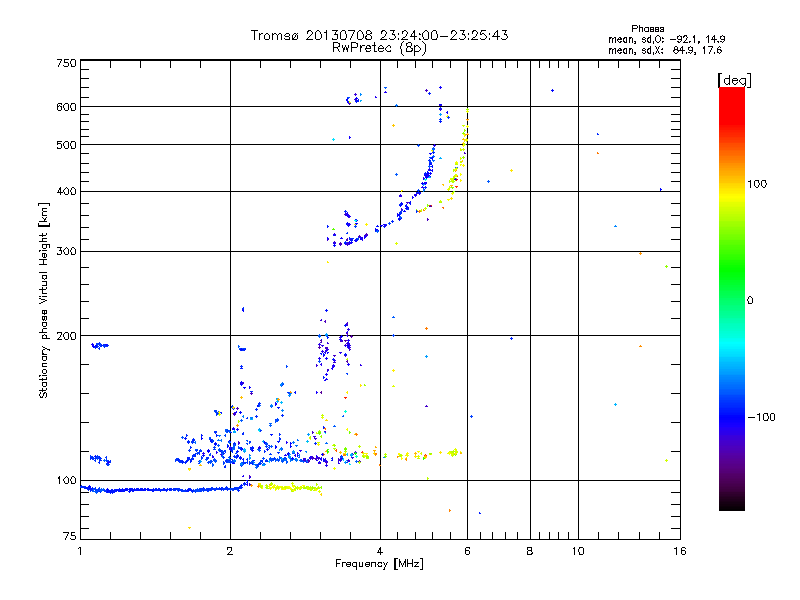The image size is (800, 600).
Task: Click the '16' frequency axis label
Action: [x=680, y=551]
